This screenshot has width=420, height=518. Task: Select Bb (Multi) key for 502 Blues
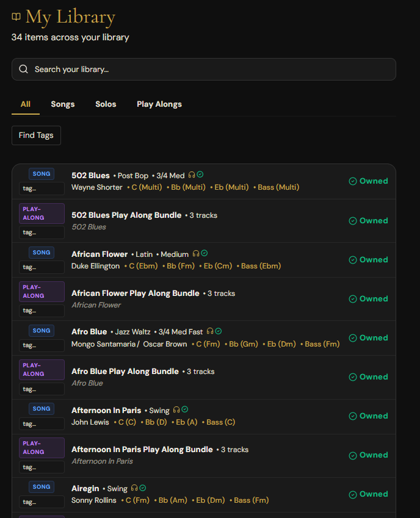[x=189, y=187]
